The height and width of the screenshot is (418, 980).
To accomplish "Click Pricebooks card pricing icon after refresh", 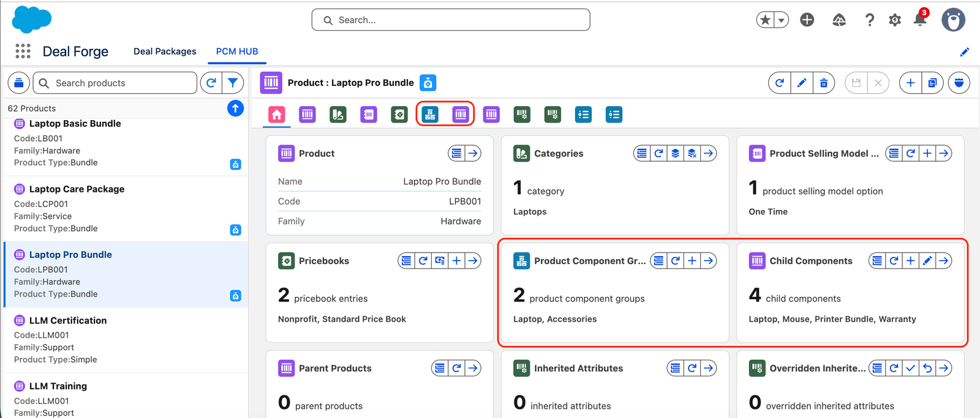I will 440,260.
